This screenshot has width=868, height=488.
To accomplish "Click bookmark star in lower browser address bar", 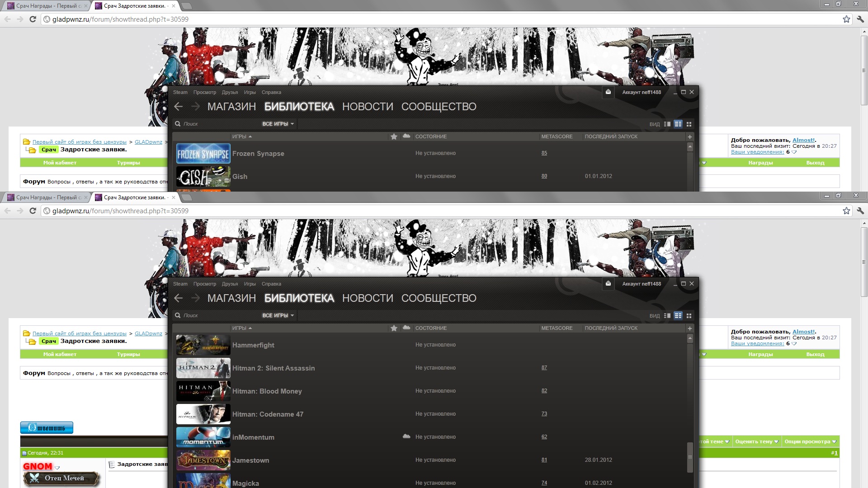I will click(x=846, y=211).
